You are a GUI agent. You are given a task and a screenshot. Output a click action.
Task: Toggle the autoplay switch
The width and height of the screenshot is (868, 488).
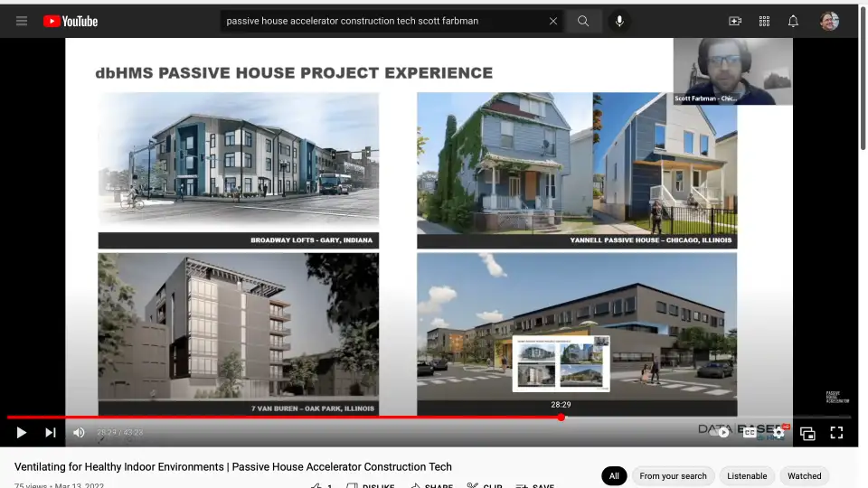[x=721, y=433]
